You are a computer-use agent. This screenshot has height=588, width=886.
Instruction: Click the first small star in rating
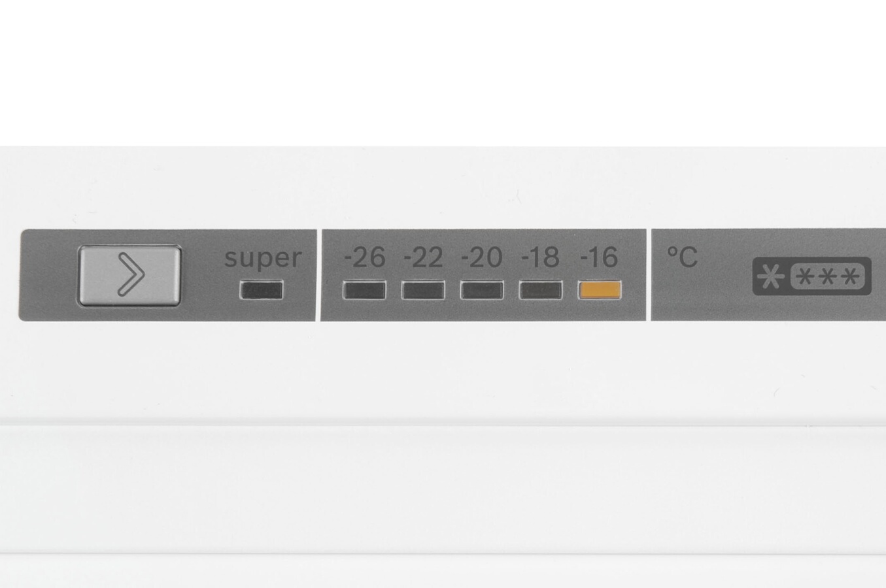tap(806, 278)
